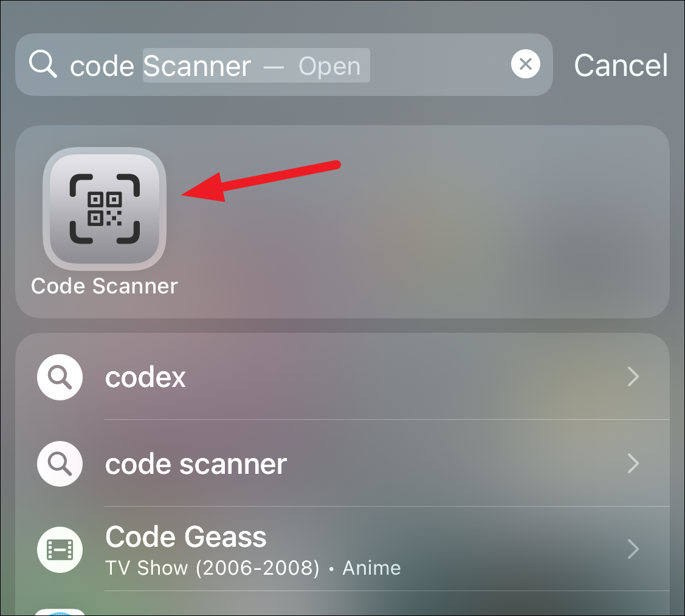Viewport: 685px width, 616px height.
Task: Open the Code Geass TV show result
Action: 343,549
